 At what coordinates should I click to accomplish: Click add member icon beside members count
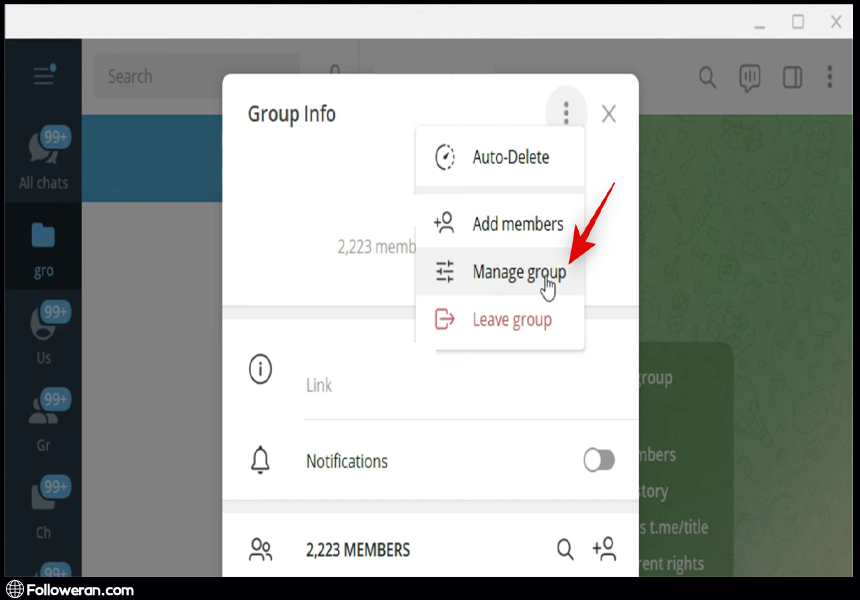604,549
